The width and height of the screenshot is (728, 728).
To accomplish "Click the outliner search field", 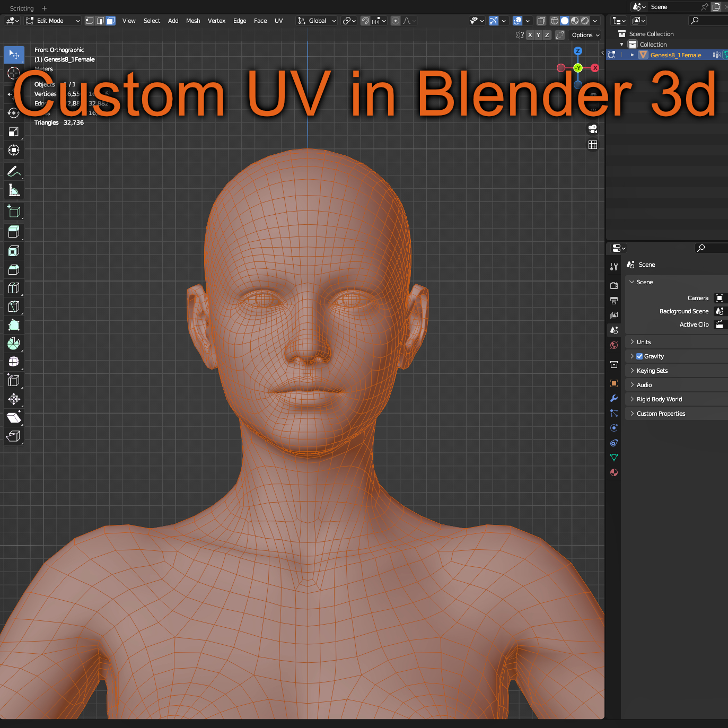I will (x=708, y=21).
